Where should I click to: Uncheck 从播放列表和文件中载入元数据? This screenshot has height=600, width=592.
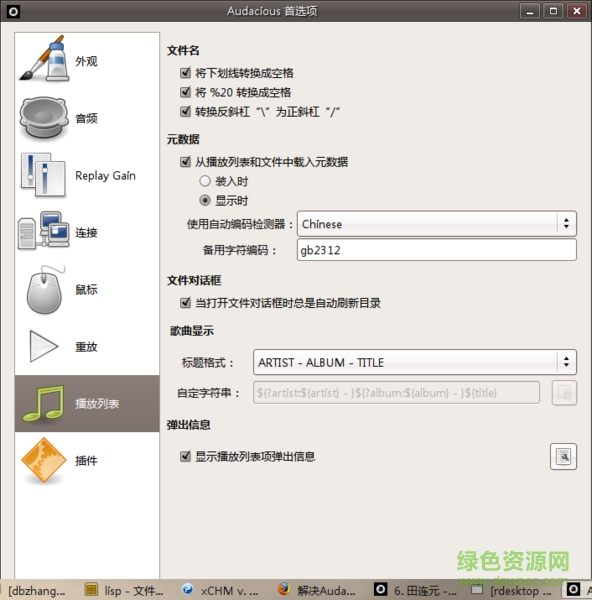click(x=185, y=162)
